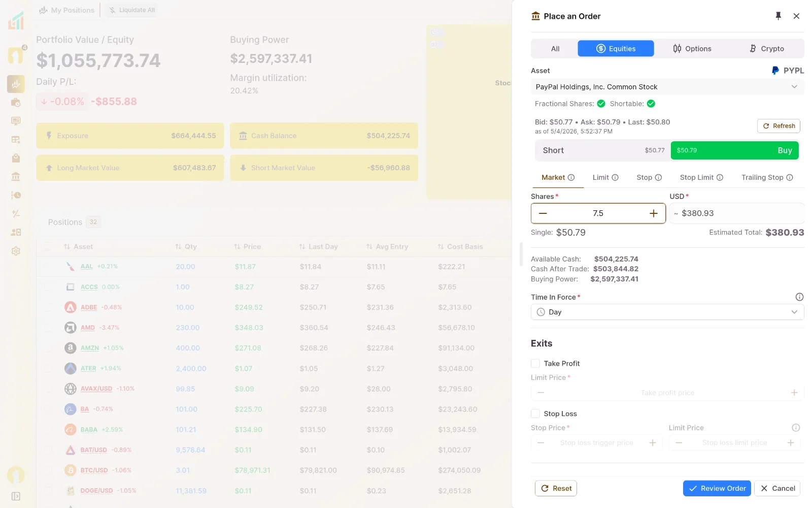The width and height of the screenshot is (812, 508).
Task: Show info for Stop order type
Action: coord(658,177)
